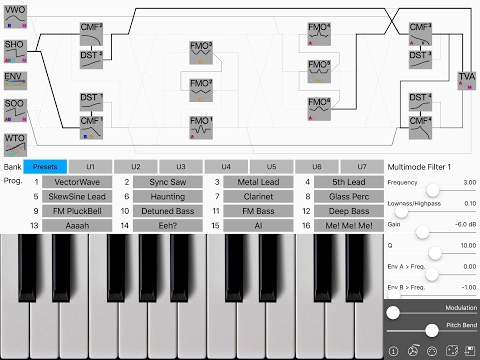Select the DST 2 distortion module
Image resolution: width=480 pixels, height=360 pixels.
tap(91, 59)
